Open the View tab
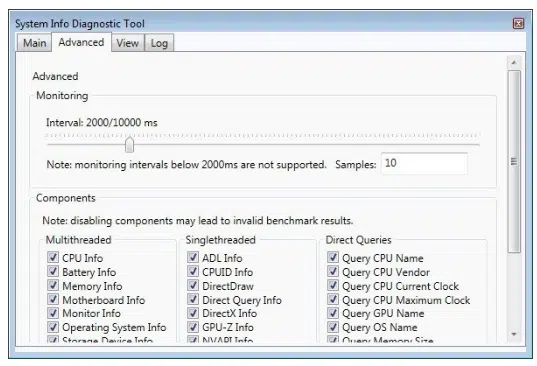This screenshot has width=537, height=366. point(127,43)
